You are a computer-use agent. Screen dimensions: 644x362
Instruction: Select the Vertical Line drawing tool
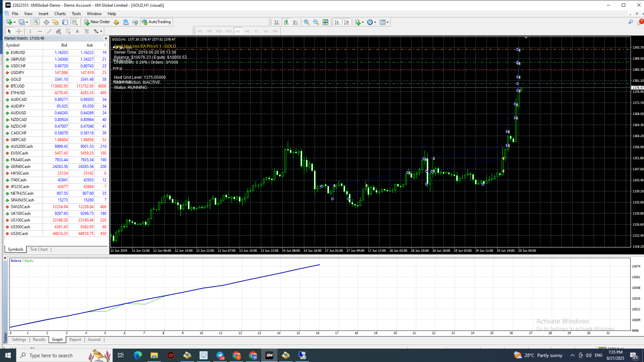point(30,31)
